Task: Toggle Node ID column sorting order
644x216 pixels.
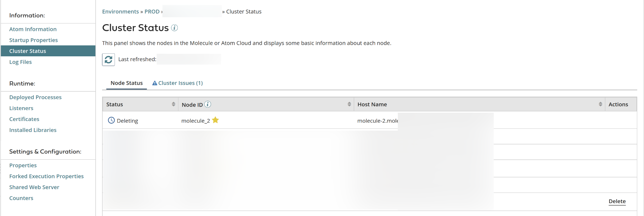Action: 349,104
